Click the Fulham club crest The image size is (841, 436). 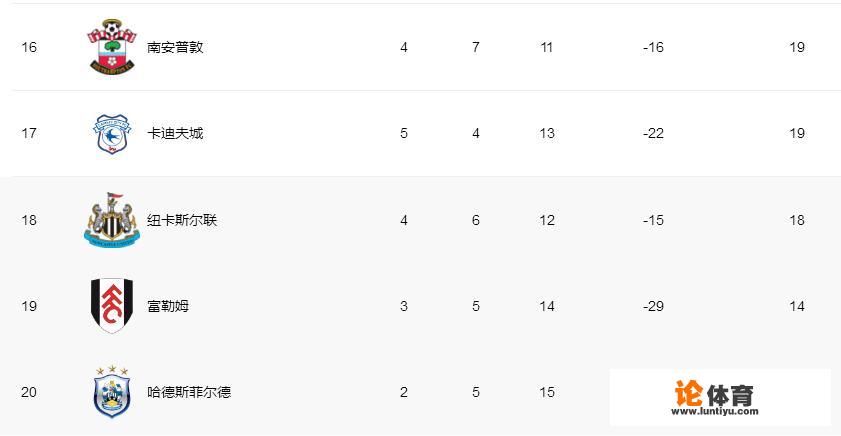[x=111, y=306]
